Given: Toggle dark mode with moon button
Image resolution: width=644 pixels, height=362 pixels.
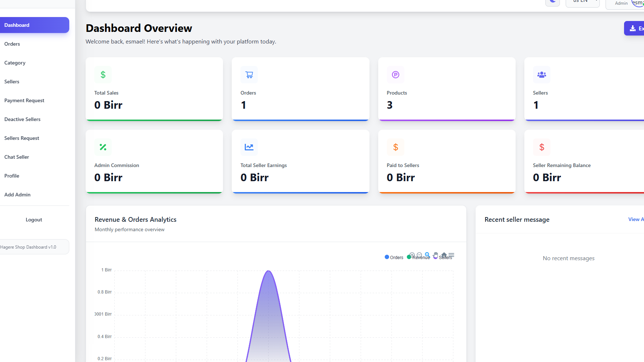Looking at the screenshot, I should tap(553, 2).
